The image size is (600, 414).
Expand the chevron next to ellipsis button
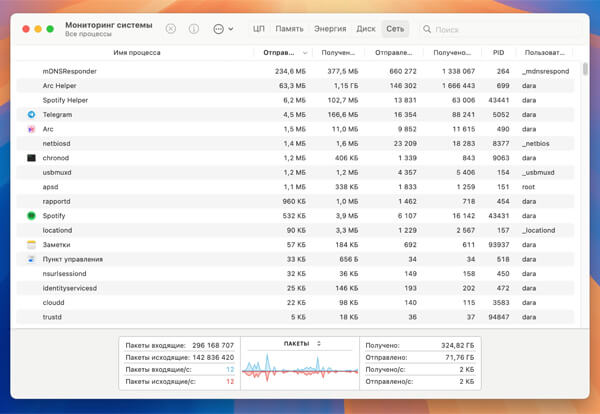coord(231,29)
